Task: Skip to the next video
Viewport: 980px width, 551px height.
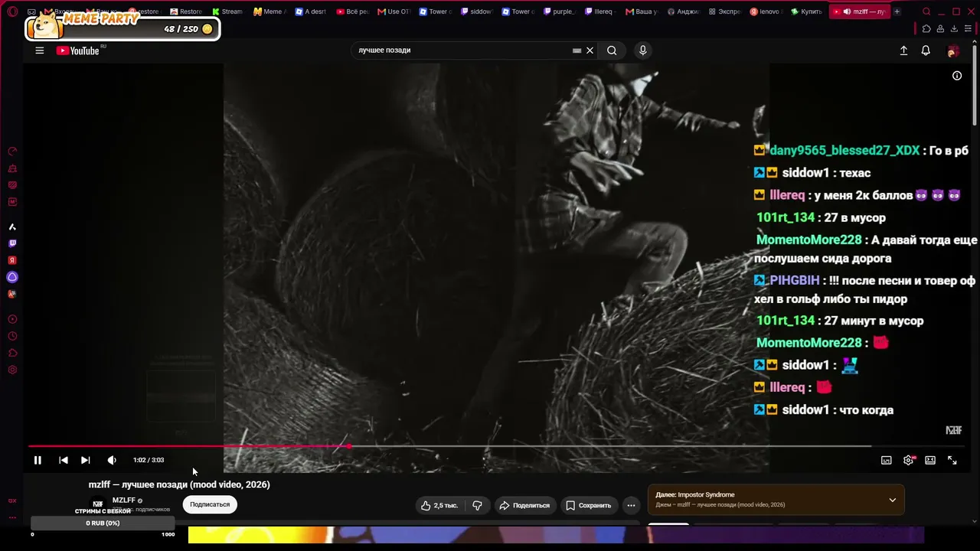Action: [86, 460]
